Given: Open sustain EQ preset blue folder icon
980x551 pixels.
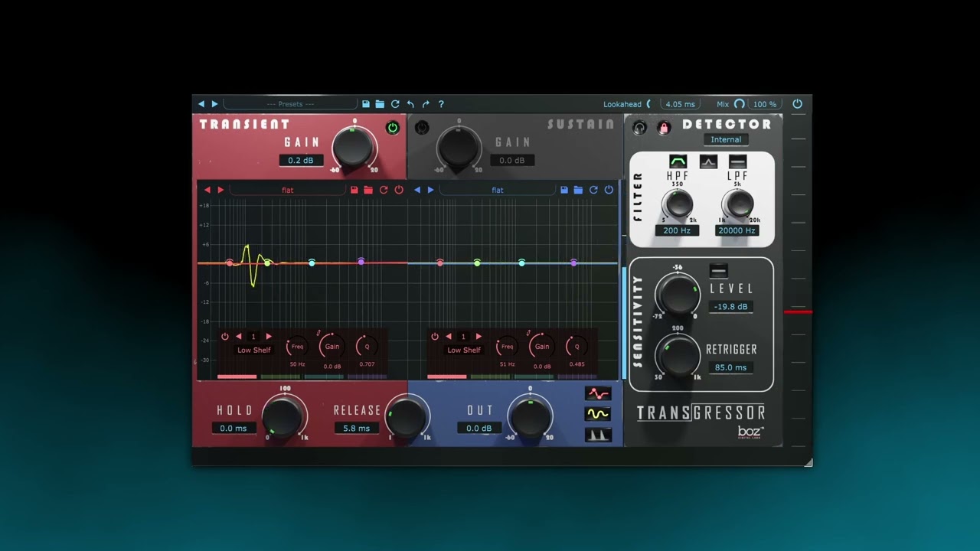Looking at the screenshot, I should tap(578, 190).
